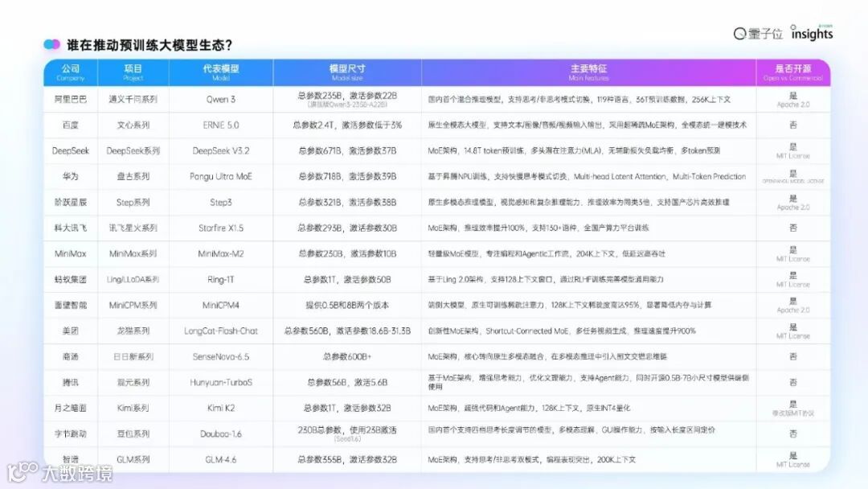Click the slide title 谁在推动预训练大模型生态?
This screenshot has height=489, width=868.
tap(149, 45)
